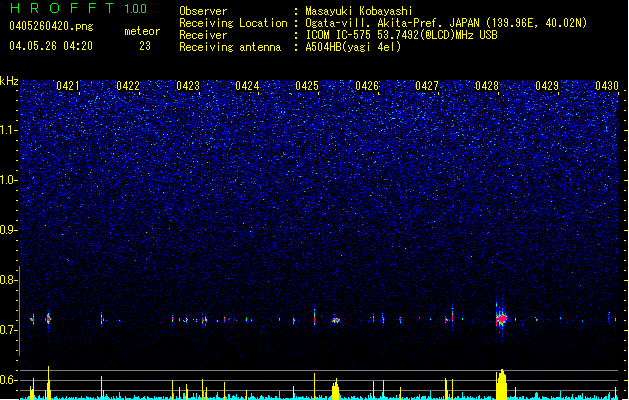Click the 0.7 frequency axis label
The image size is (629, 400).
(8, 330)
